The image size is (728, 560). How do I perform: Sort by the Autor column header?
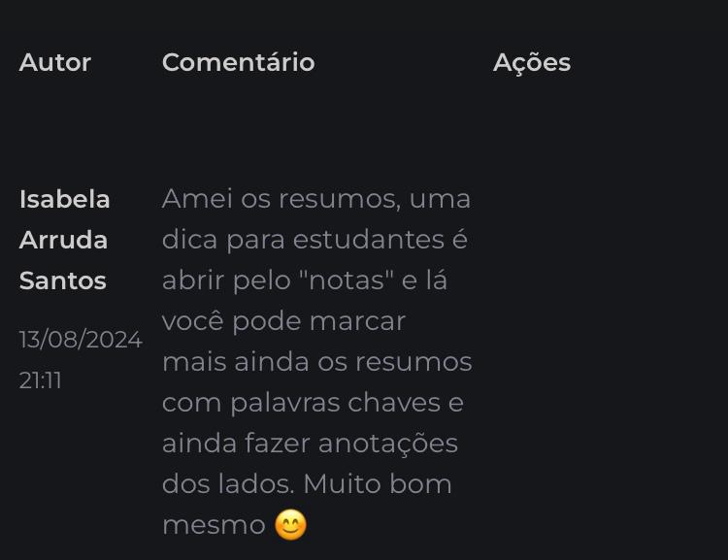[55, 62]
